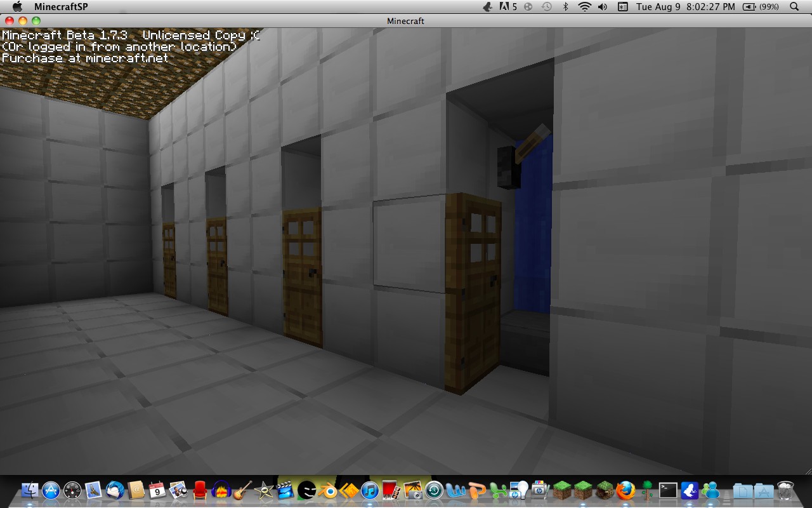Open the Apple menu

click(17, 8)
